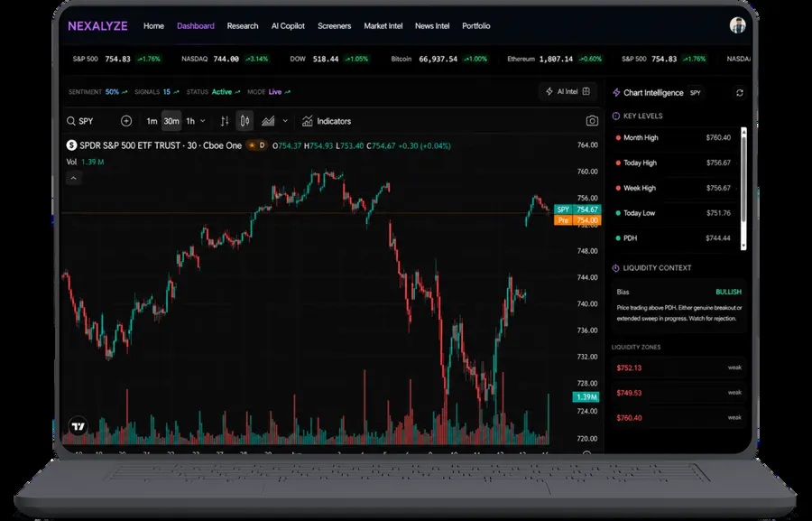Refresh the Chart Intelligence panel
Viewport: 812px width, 521px height.
[x=740, y=93]
